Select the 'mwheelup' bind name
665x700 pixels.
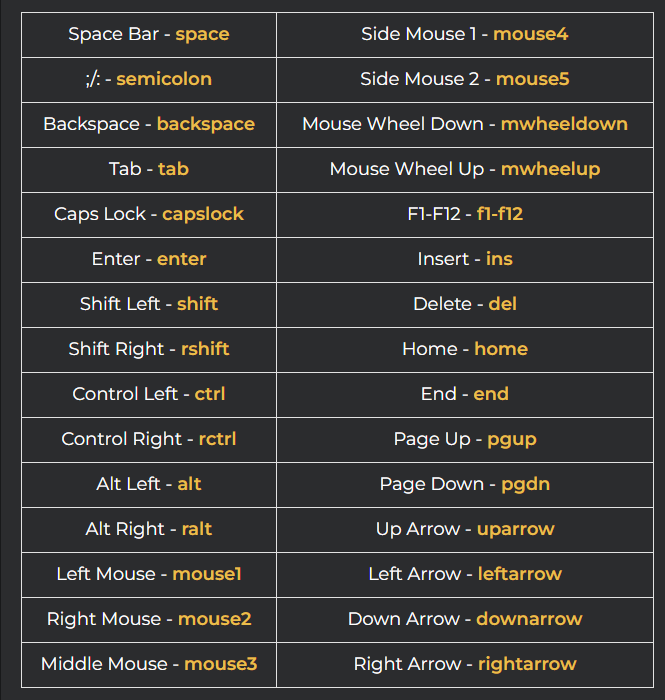click(x=550, y=169)
